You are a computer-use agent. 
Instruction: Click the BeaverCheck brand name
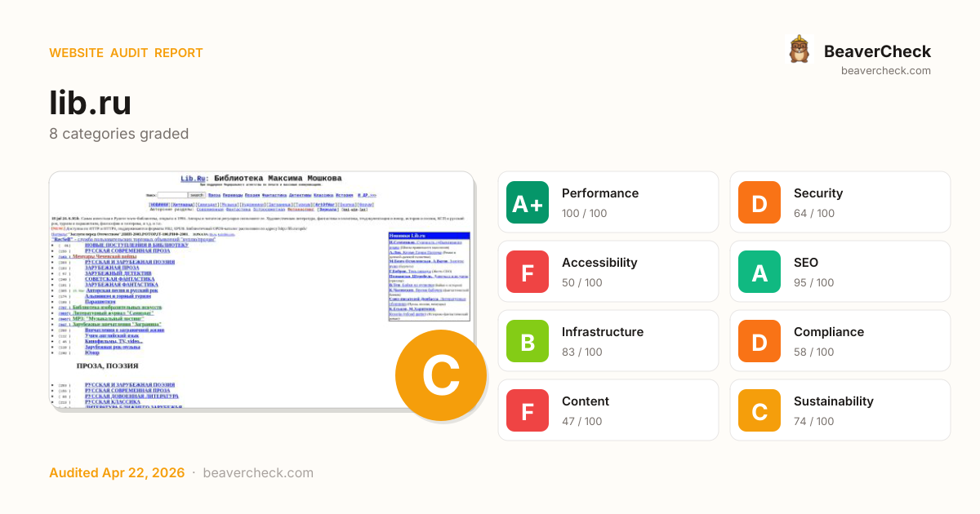[877, 51]
